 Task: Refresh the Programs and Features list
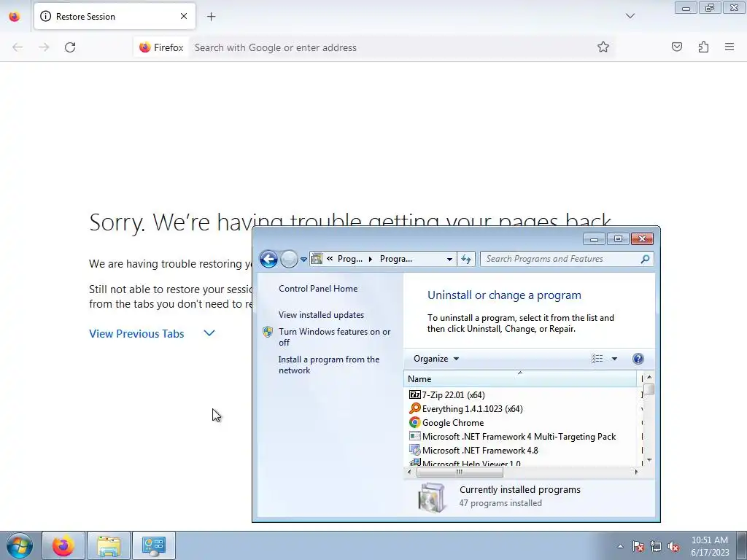pos(466,259)
